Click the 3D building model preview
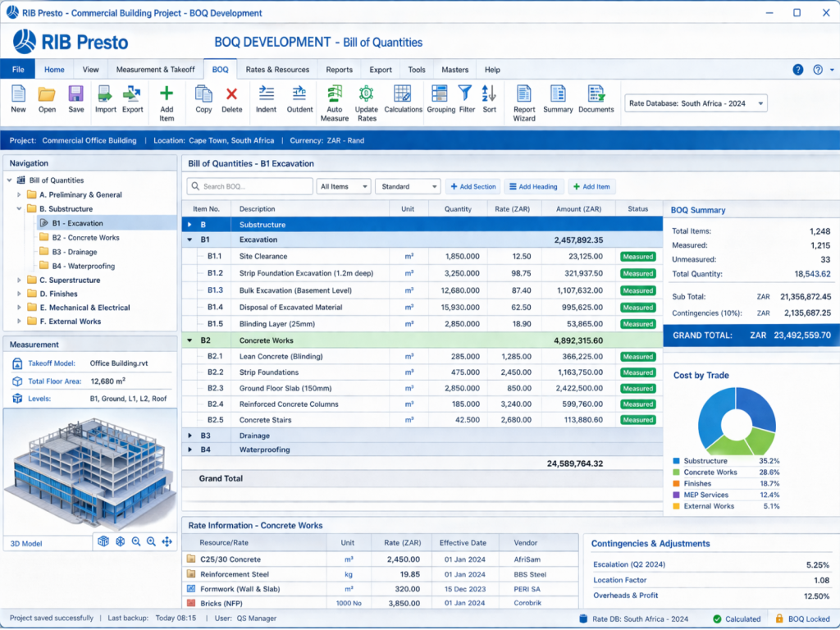Image resolution: width=840 pixels, height=630 pixels. (x=90, y=472)
